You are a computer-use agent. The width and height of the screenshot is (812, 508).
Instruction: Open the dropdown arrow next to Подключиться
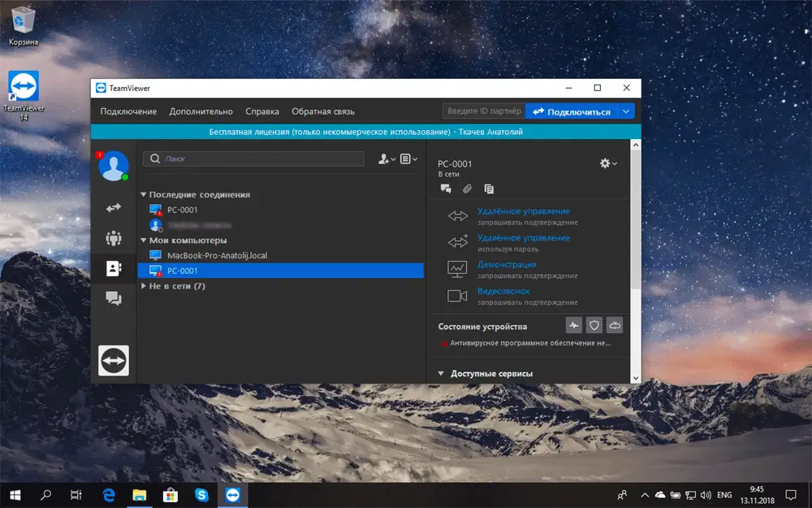tap(626, 111)
